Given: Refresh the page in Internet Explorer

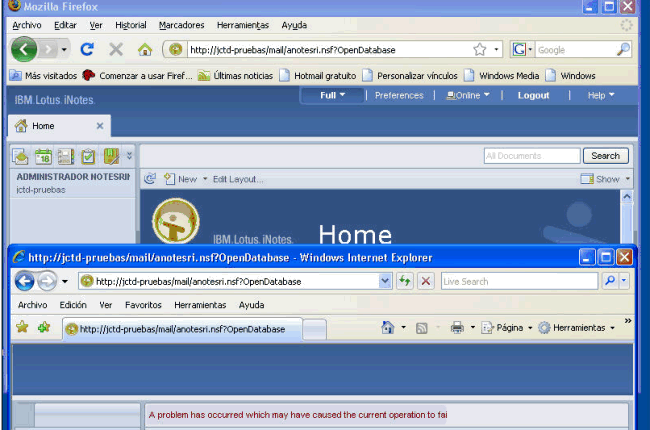Looking at the screenshot, I should [x=405, y=282].
